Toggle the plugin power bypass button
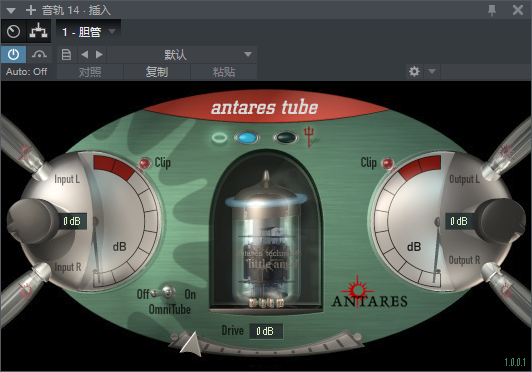The height and width of the screenshot is (372, 532). (x=13, y=54)
